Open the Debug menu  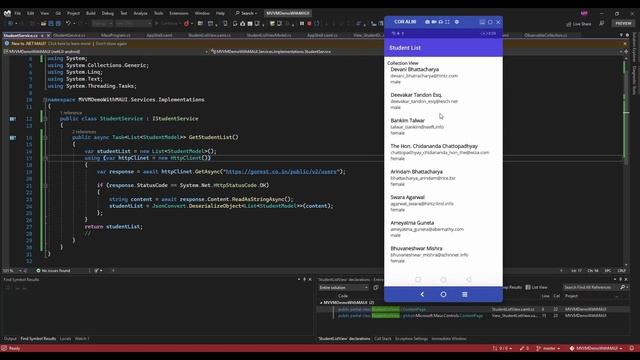click(108, 13)
